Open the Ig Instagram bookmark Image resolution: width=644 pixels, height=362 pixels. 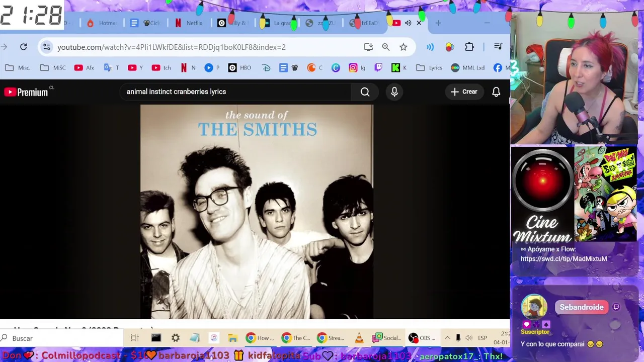(357, 68)
